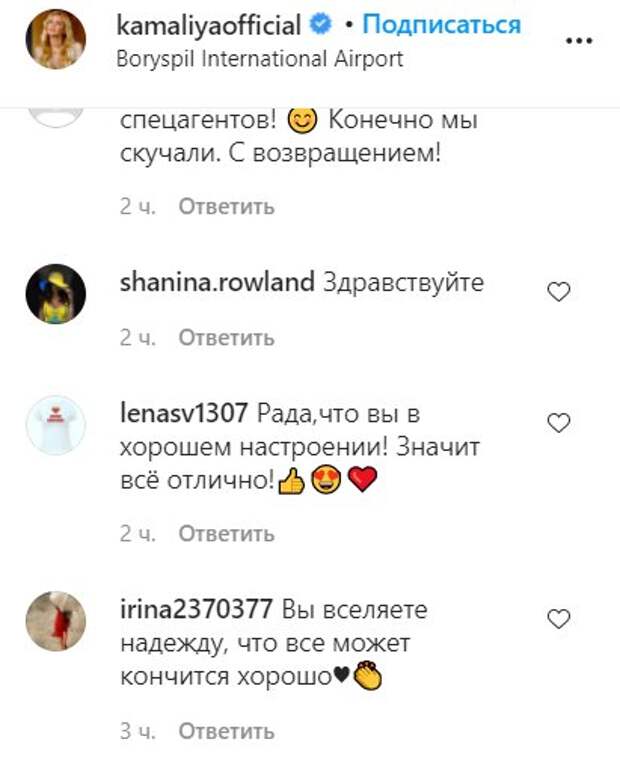
Task: Like lenasv1307's comment with heart icon
Action: pos(559,423)
